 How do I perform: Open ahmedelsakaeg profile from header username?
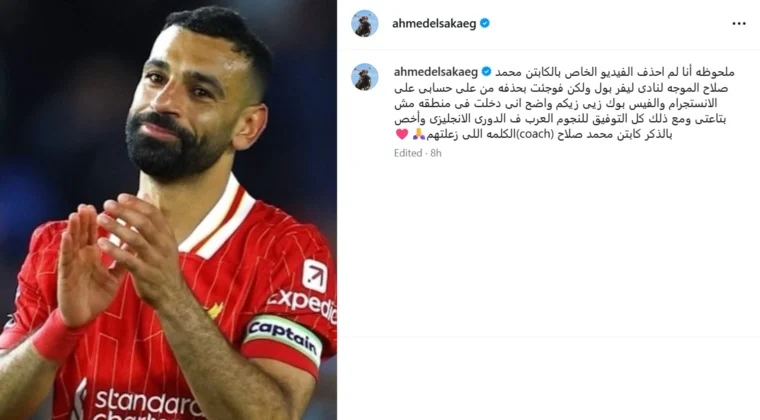click(434, 24)
